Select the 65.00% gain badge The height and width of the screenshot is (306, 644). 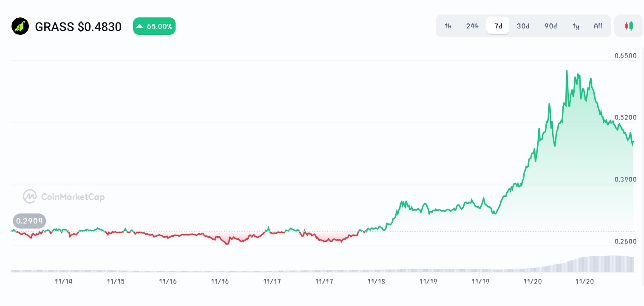154,26
